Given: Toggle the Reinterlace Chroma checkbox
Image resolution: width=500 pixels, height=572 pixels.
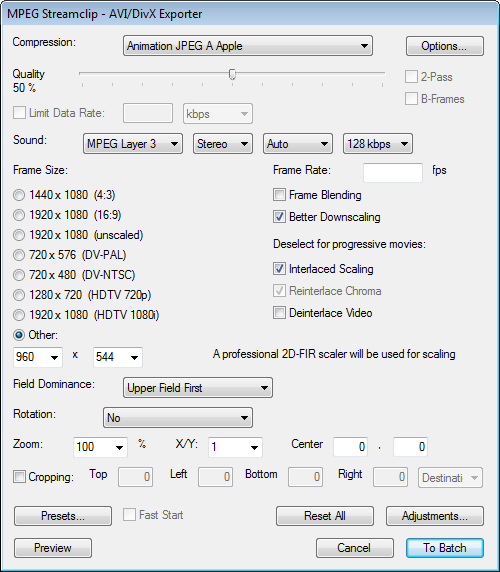Looking at the screenshot, I should point(279,291).
